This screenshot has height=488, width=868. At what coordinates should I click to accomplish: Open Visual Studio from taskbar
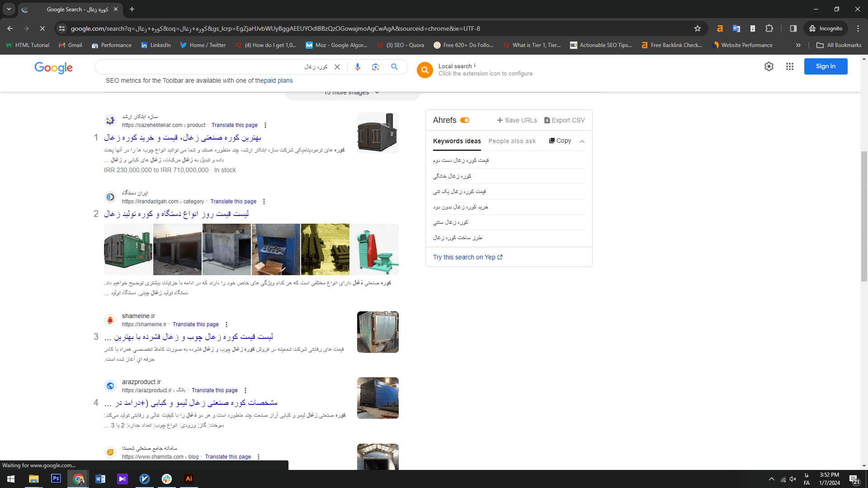pos(123,479)
